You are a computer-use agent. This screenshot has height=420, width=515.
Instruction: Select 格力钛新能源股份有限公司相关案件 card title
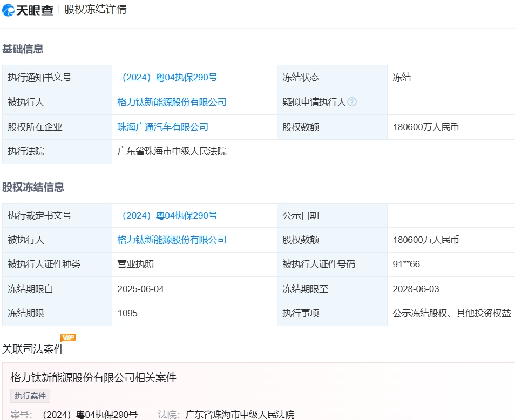tap(93, 377)
